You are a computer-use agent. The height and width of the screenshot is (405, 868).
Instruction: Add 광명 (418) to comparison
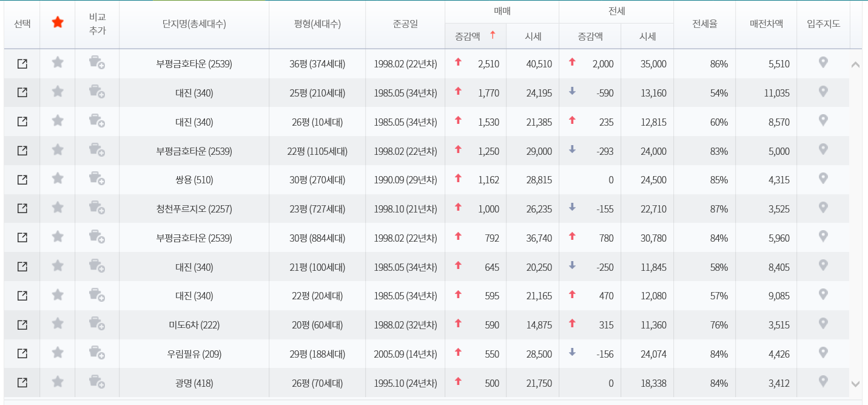[97, 381]
